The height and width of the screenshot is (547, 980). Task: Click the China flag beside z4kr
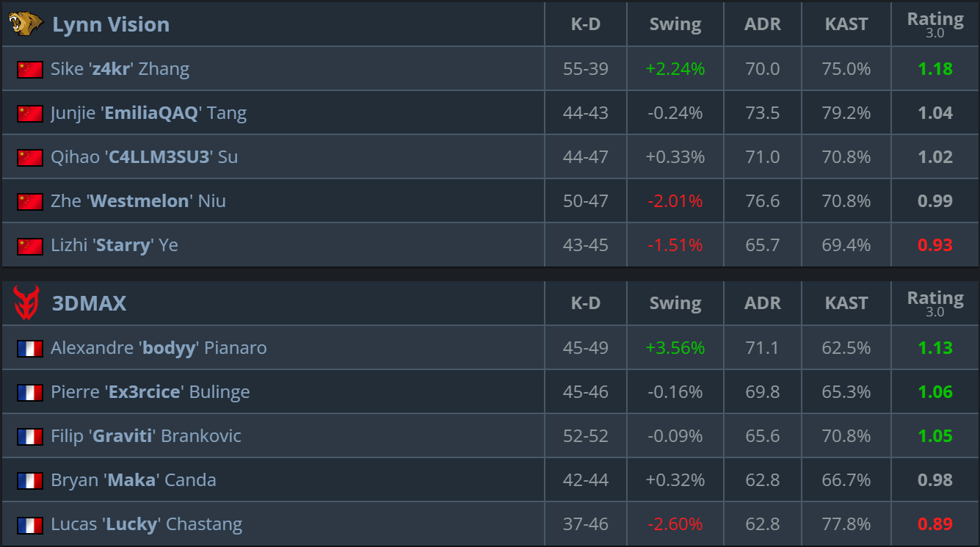pyautogui.click(x=30, y=69)
